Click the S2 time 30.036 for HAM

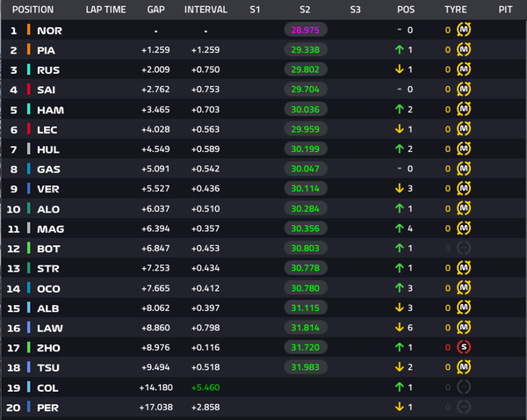[x=305, y=109]
